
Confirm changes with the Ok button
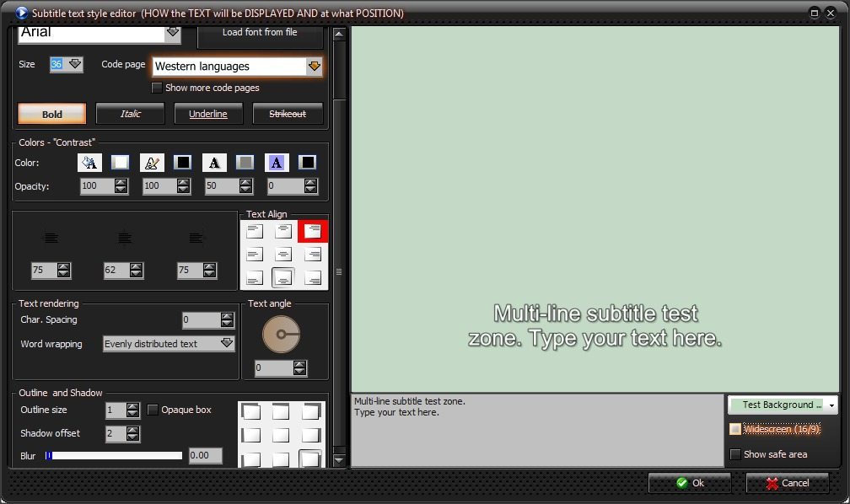tap(690, 483)
